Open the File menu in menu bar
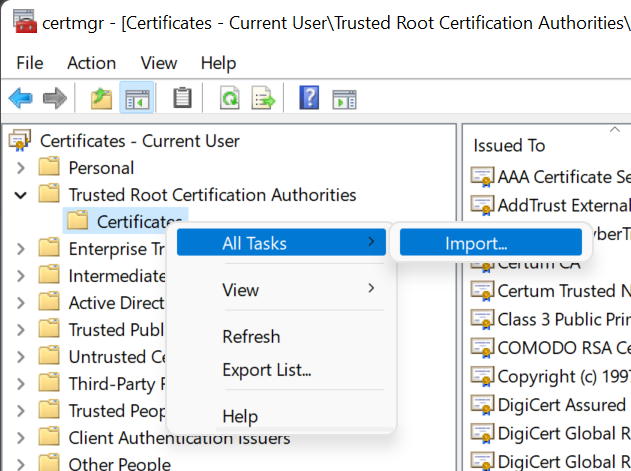 point(30,63)
